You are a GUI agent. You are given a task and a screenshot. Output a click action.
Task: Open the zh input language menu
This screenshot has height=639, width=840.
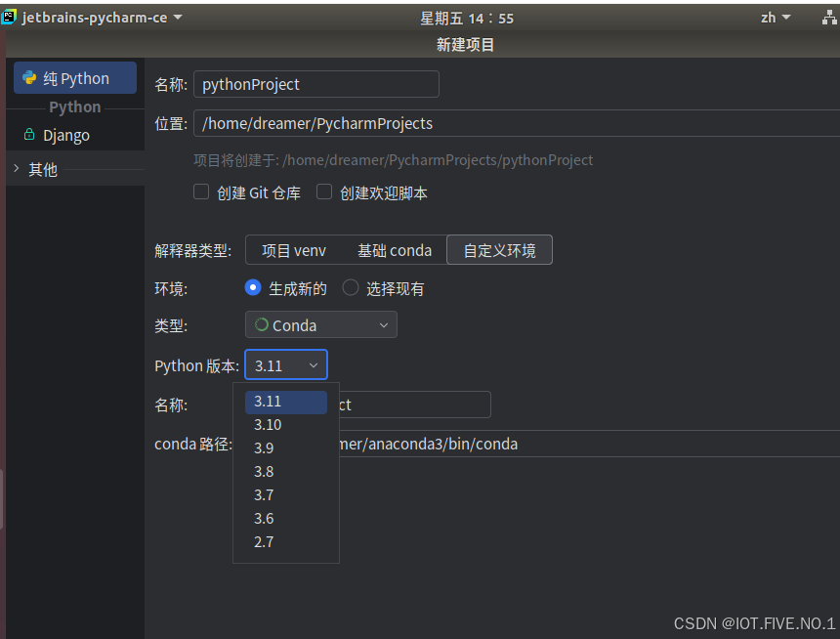click(x=776, y=18)
